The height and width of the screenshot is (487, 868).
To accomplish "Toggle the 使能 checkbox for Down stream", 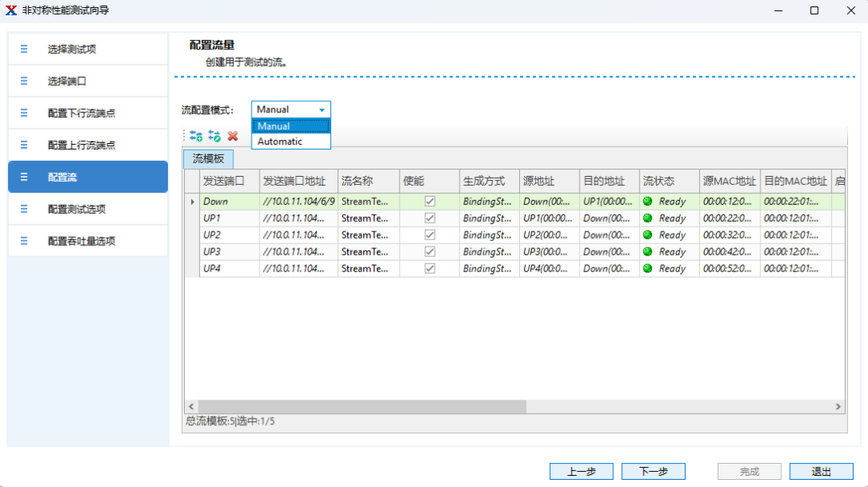I will [x=430, y=202].
